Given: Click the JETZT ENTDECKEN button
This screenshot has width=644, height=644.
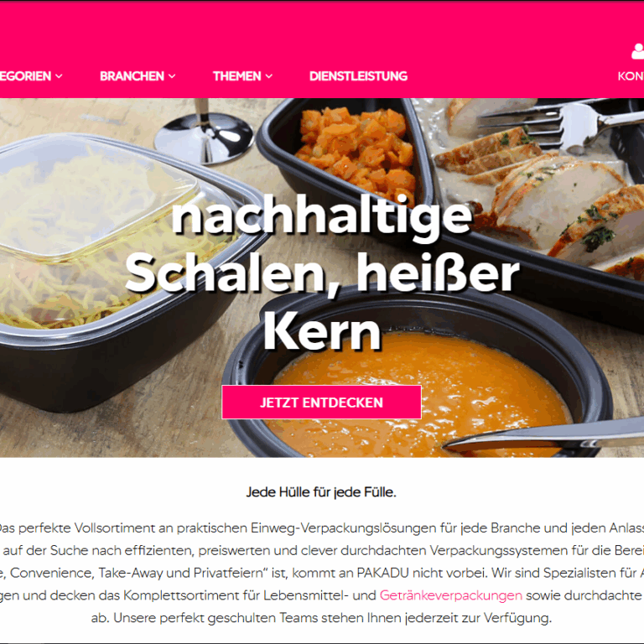Looking at the screenshot, I should [322, 402].
